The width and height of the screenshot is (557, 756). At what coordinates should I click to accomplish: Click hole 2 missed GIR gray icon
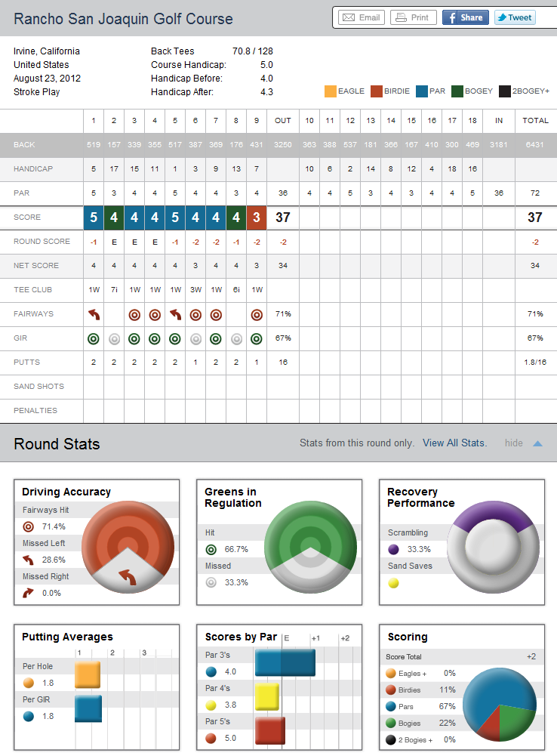[114, 338]
